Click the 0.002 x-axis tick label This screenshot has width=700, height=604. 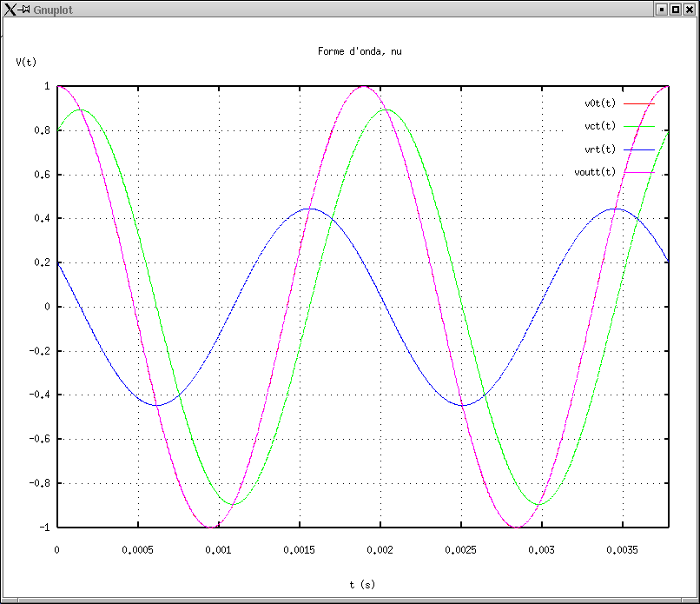(x=380, y=549)
